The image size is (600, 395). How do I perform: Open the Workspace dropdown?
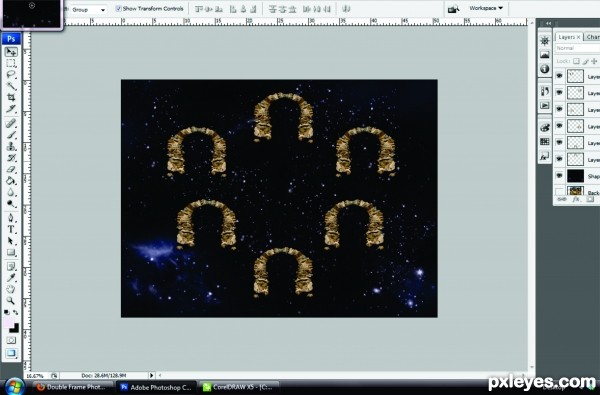(x=486, y=8)
